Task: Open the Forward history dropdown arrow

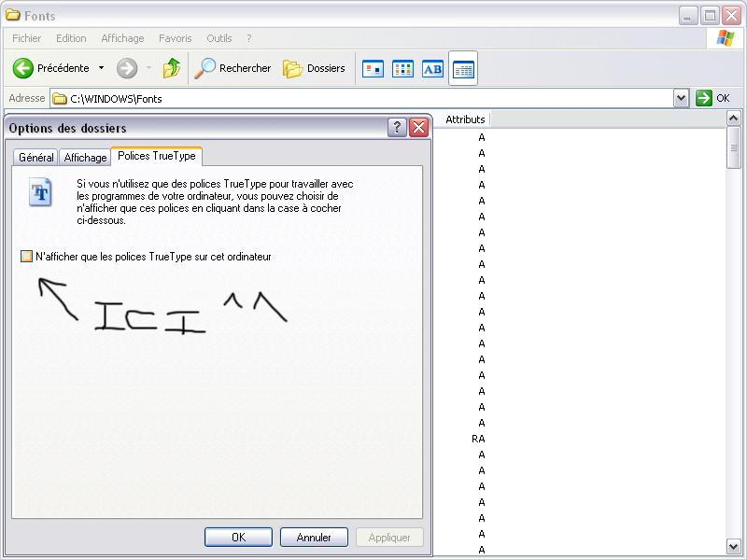Action: (x=148, y=68)
